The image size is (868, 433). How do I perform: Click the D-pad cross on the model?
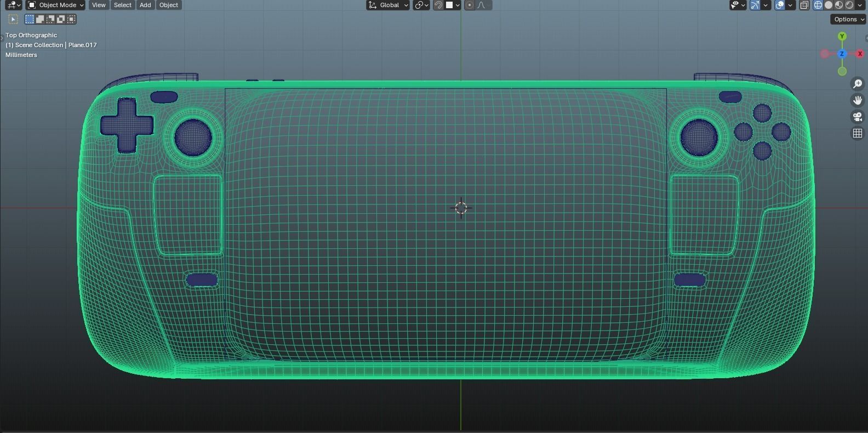(127, 126)
